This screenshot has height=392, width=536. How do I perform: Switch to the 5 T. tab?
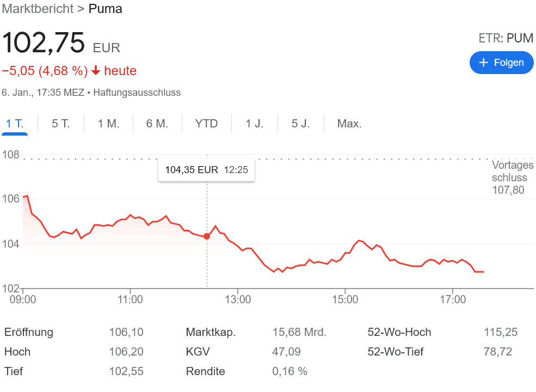tap(61, 124)
